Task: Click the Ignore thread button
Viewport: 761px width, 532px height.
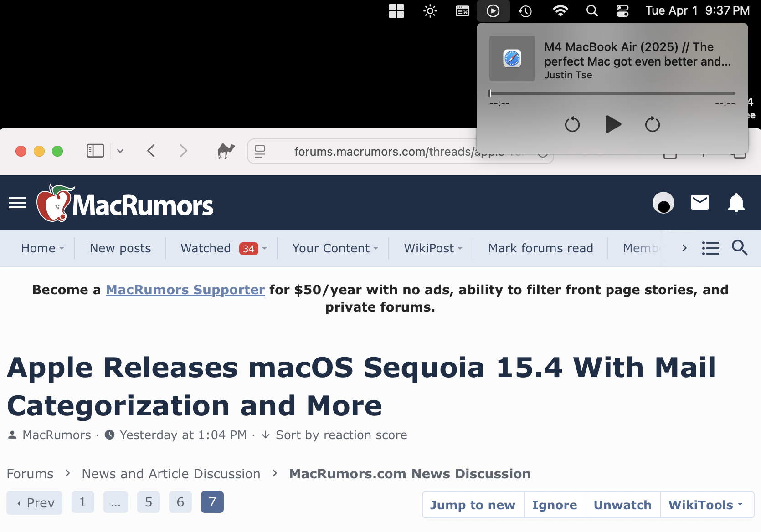Action: pos(555,505)
